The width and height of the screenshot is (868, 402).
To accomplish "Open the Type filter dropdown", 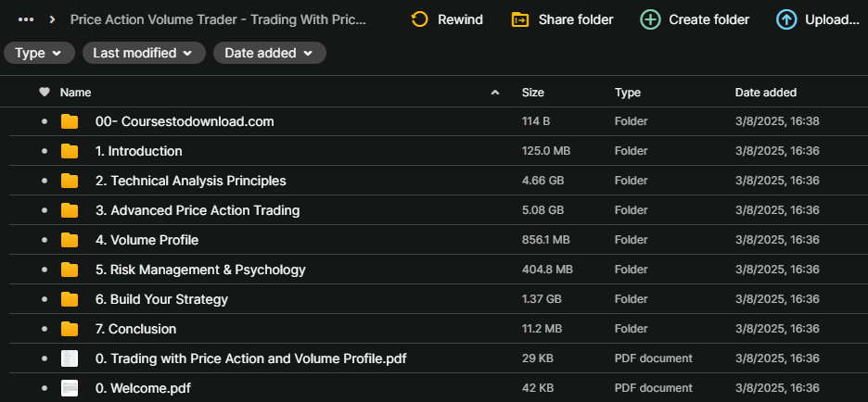I will 39,53.
